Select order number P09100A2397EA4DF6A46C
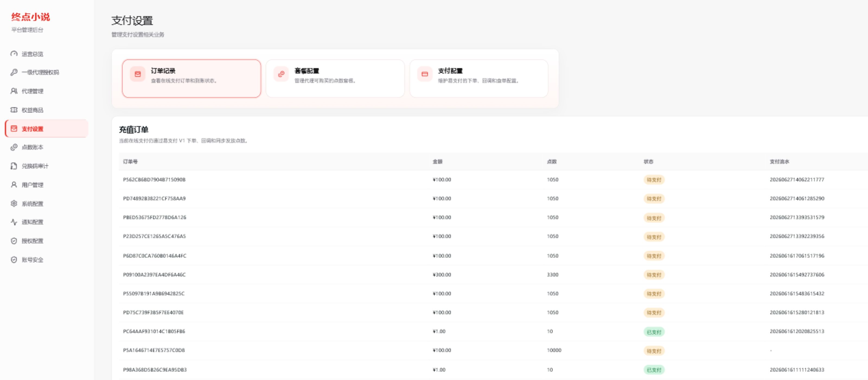 pos(154,274)
